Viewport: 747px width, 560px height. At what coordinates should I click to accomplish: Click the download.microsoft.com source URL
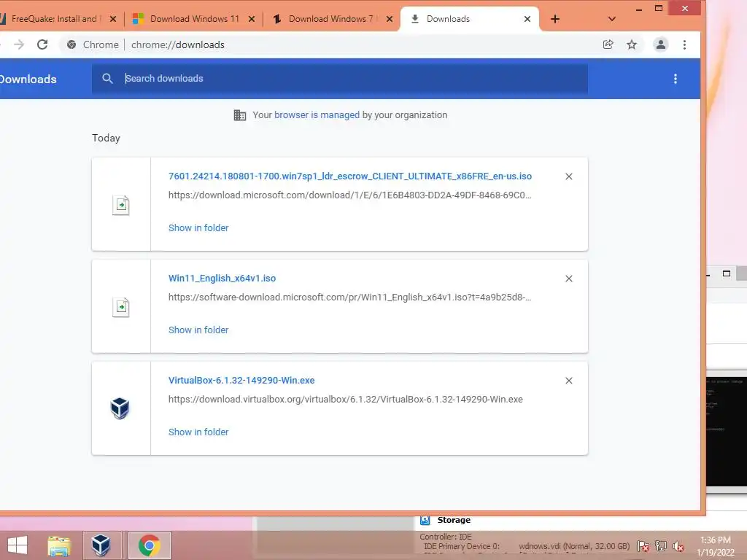point(350,195)
